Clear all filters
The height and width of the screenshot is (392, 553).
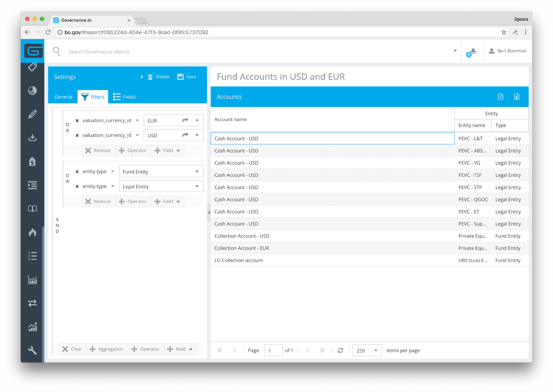pos(72,349)
